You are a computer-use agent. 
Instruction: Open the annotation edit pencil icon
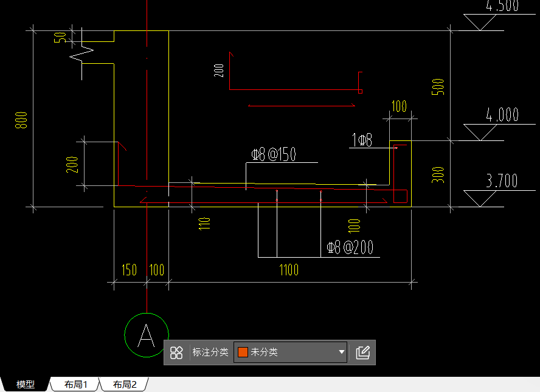(x=362, y=352)
